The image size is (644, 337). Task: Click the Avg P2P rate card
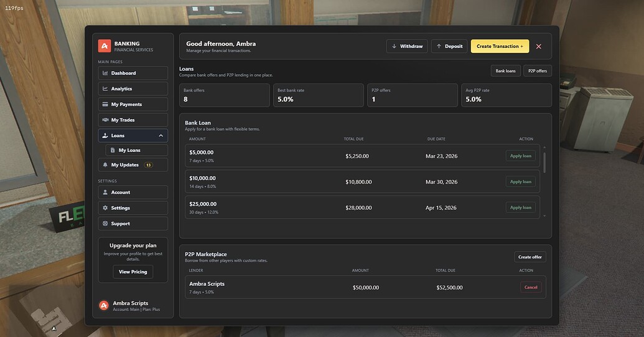pos(506,95)
